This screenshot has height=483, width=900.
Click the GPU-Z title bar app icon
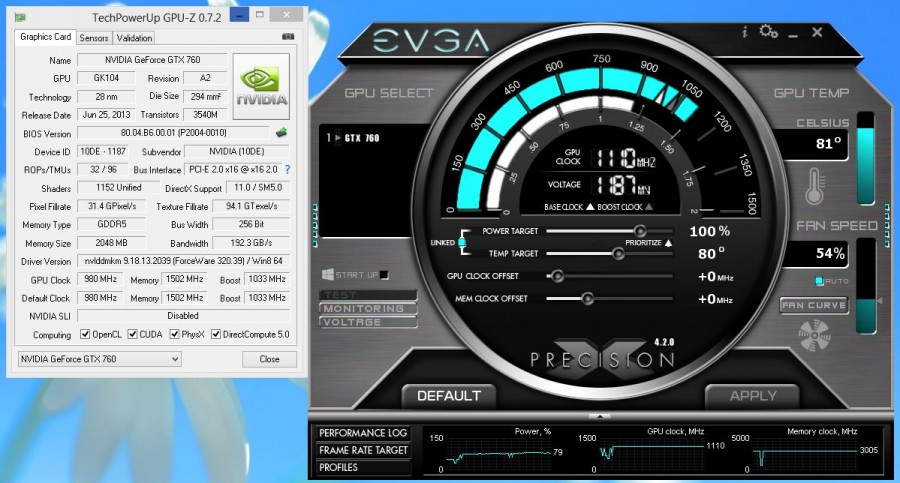click(20, 17)
